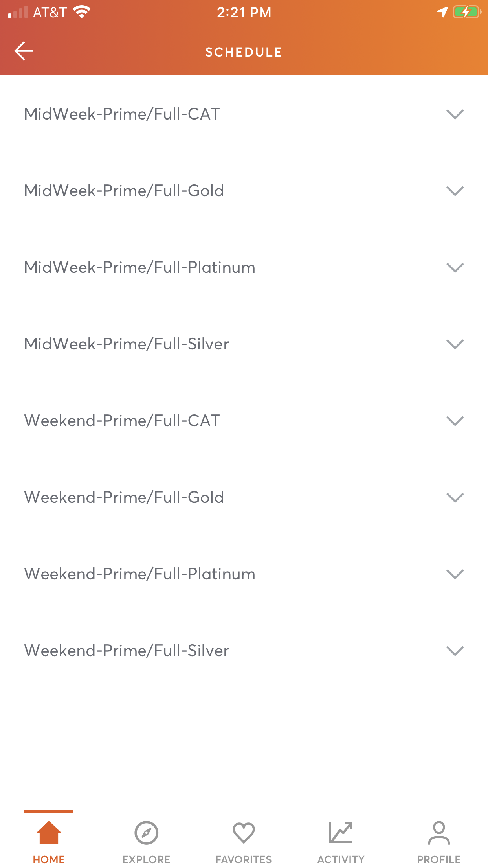The image size is (488, 868).
Task: Open the MidWeek-Prime/Full-Silver chevron
Action: point(455,344)
